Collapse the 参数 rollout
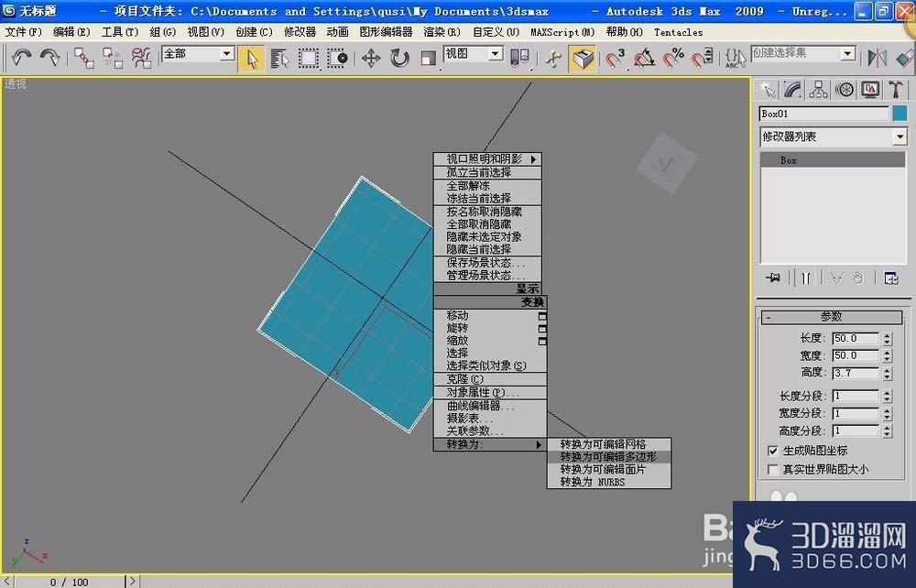916x588 pixels. [832, 317]
